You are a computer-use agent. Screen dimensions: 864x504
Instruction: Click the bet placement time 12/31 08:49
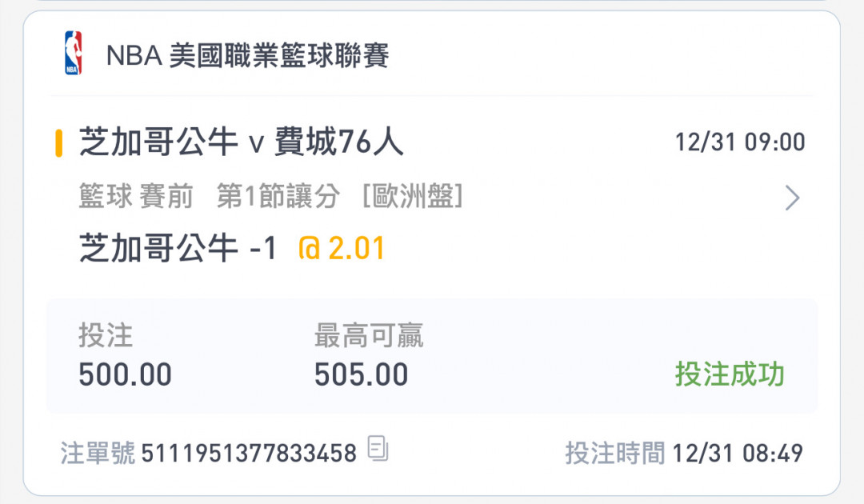(737, 454)
